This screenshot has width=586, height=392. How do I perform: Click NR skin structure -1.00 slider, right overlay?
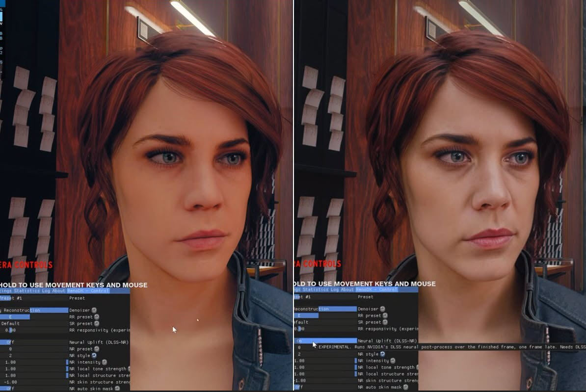(x=325, y=381)
